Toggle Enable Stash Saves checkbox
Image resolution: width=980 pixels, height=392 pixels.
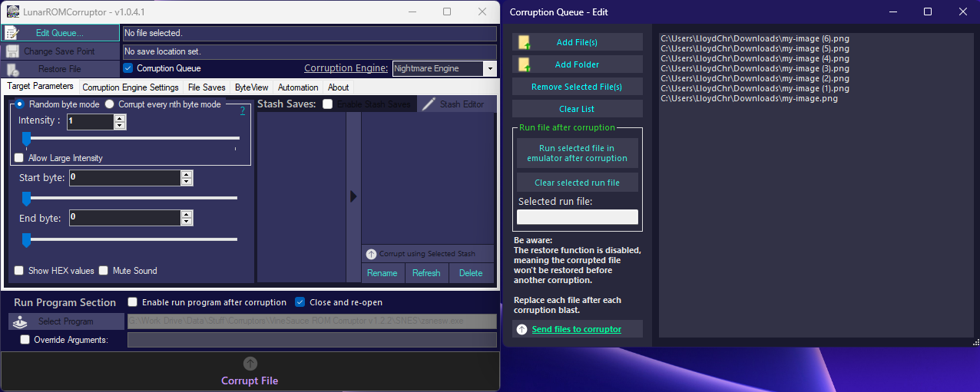(x=328, y=104)
